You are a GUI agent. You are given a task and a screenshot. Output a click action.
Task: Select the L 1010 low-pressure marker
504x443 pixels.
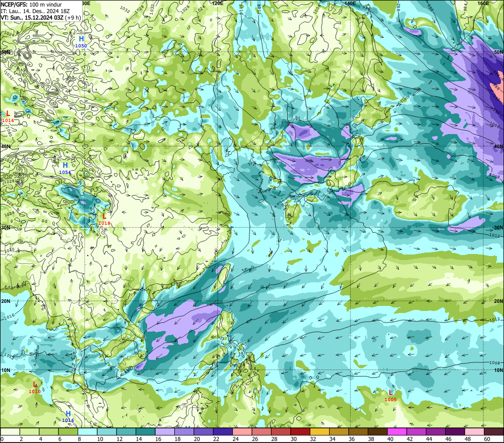click(x=35, y=388)
